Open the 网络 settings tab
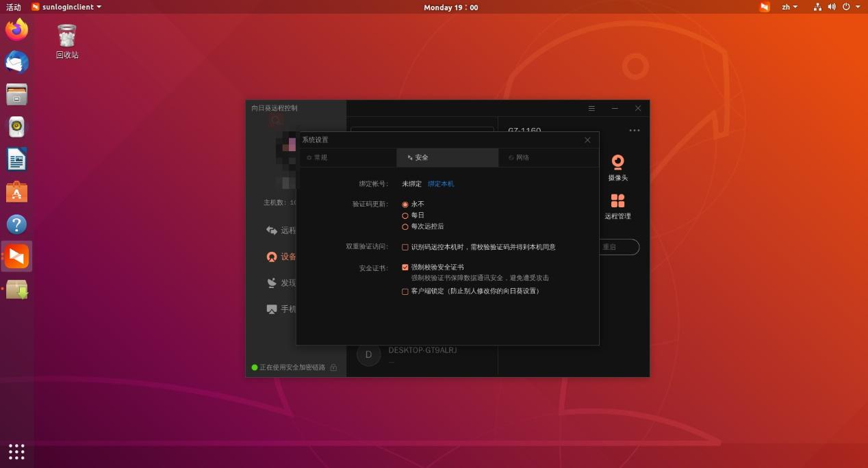 click(x=548, y=157)
